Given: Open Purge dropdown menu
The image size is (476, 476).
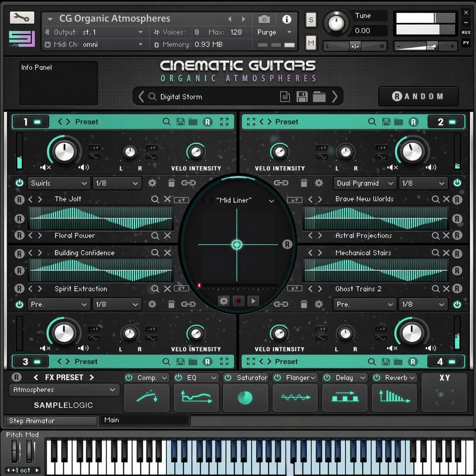Looking at the screenshot, I should 274,32.
